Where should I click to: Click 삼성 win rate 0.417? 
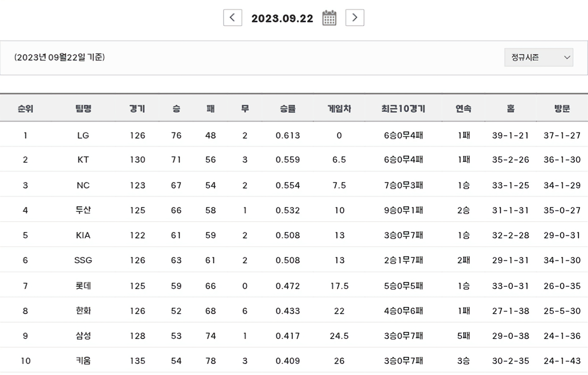[x=288, y=336]
